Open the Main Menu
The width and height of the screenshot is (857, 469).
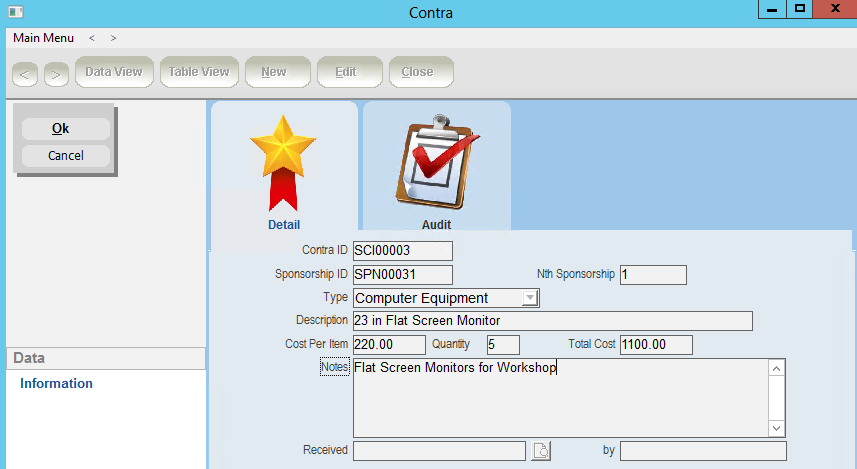pyautogui.click(x=43, y=38)
